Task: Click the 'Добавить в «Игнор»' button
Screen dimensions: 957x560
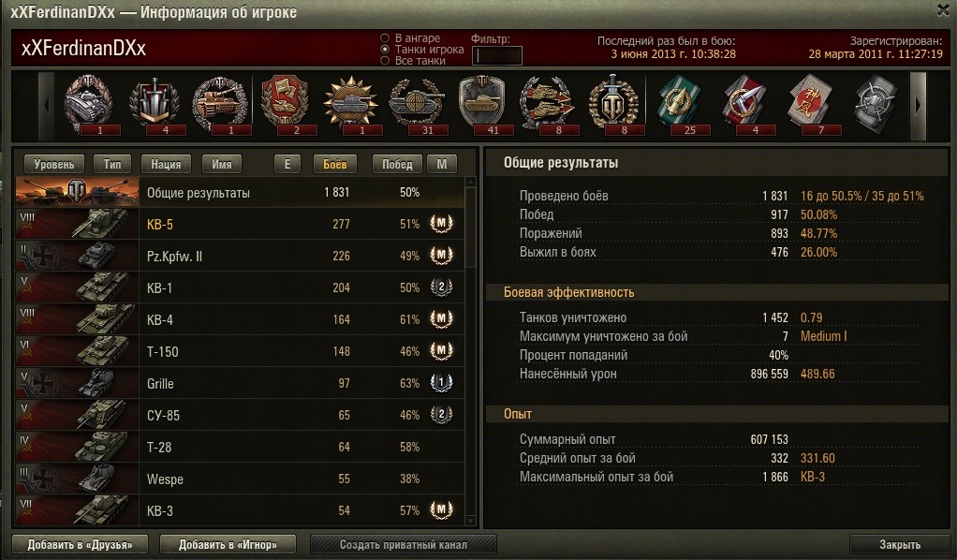Action: [x=228, y=544]
